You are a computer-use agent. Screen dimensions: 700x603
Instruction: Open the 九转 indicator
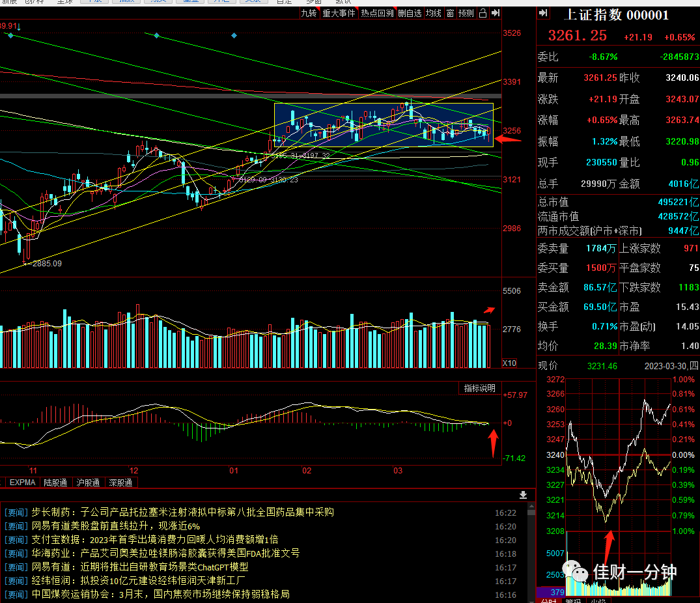tap(309, 14)
